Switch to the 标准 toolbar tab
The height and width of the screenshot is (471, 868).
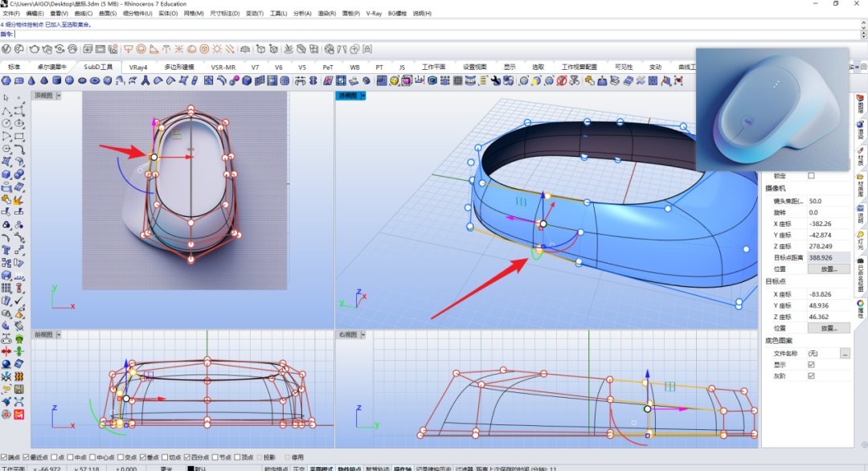[14, 67]
